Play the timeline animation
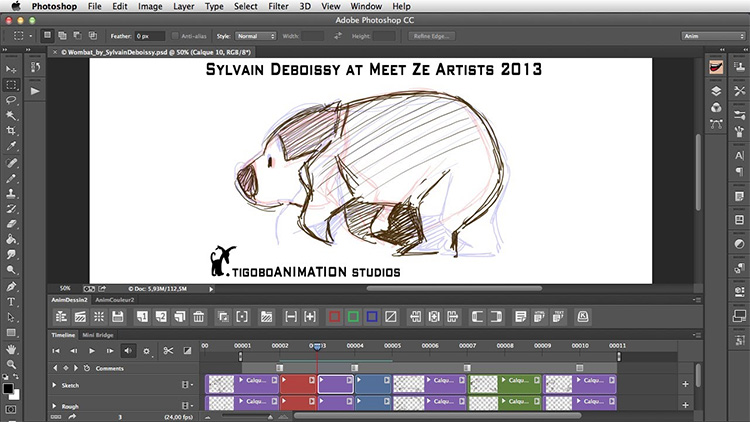The height and width of the screenshot is (422, 750). pyautogui.click(x=92, y=351)
